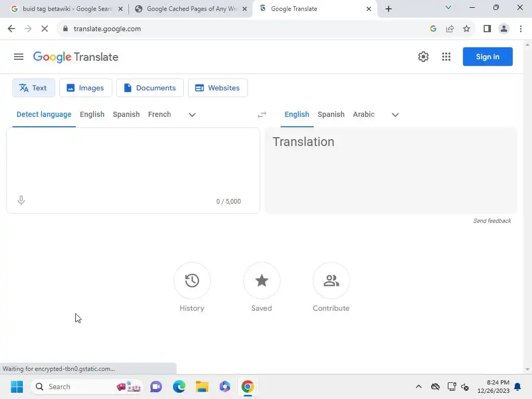Open the chat app in taskbar
532x399 pixels.
pos(156,387)
